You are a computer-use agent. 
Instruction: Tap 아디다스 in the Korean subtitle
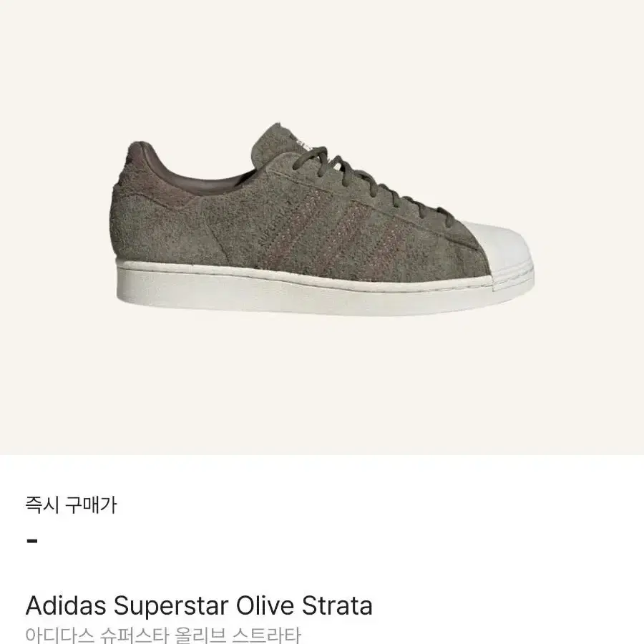click(x=59, y=635)
